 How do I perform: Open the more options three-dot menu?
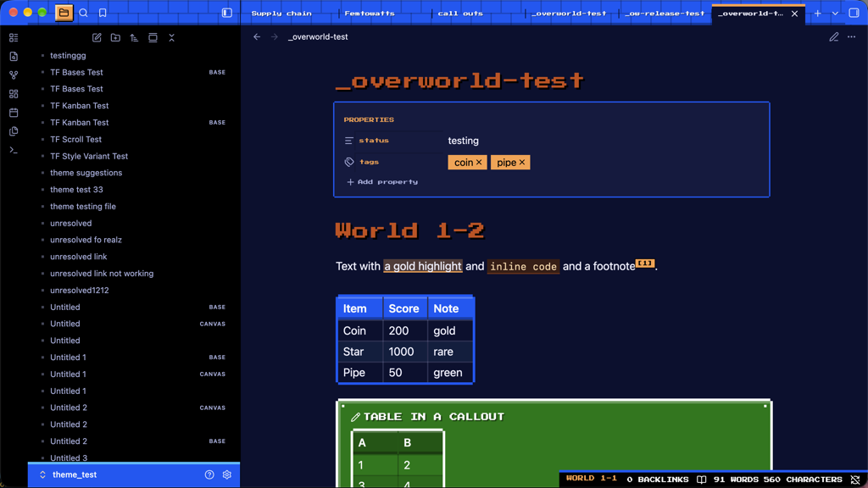851,37
